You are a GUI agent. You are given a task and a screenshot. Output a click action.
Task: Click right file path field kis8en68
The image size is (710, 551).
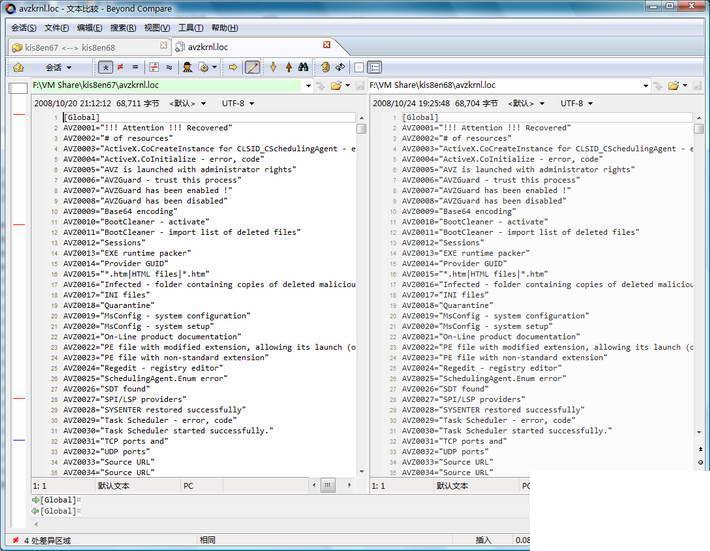coord(504,85)
